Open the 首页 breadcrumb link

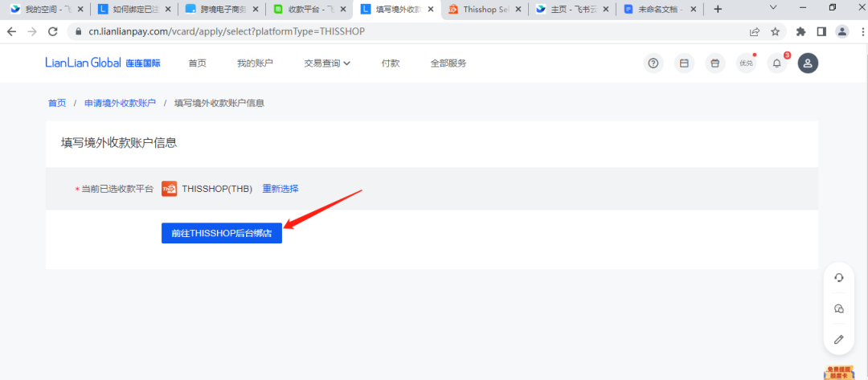[57, 103]
